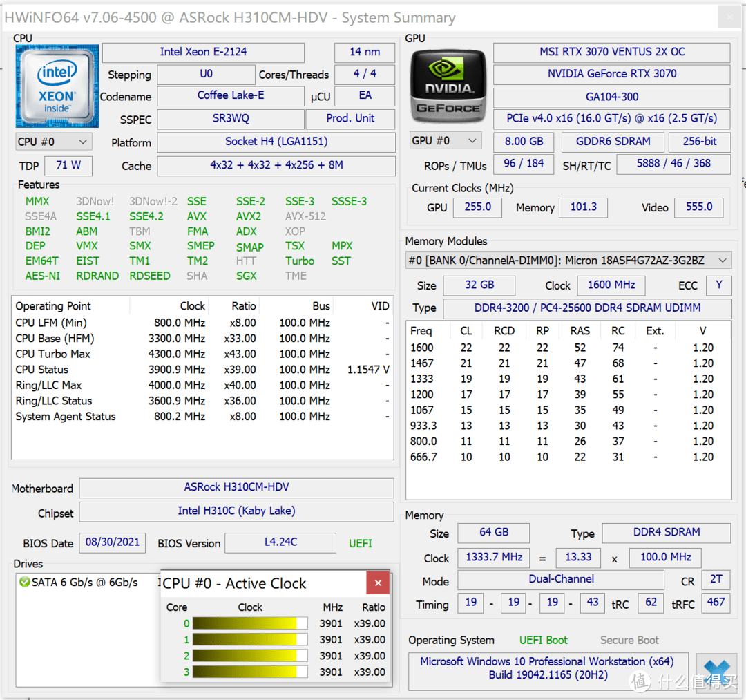
Task: Click the module size 32 GB field
Action: pos(479,285)
